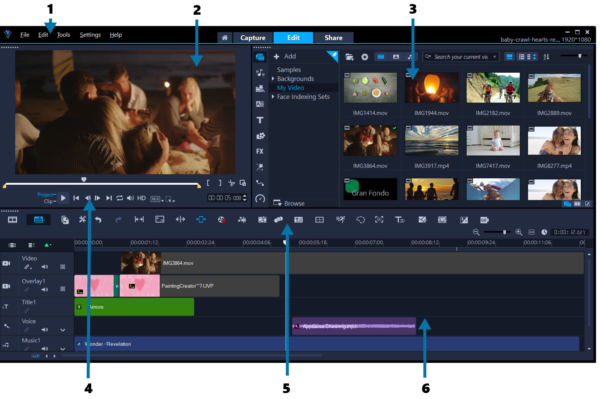Viewport: 600px width, 399px height.
Task: Step to the previous frame
Action: pos(88,198)
